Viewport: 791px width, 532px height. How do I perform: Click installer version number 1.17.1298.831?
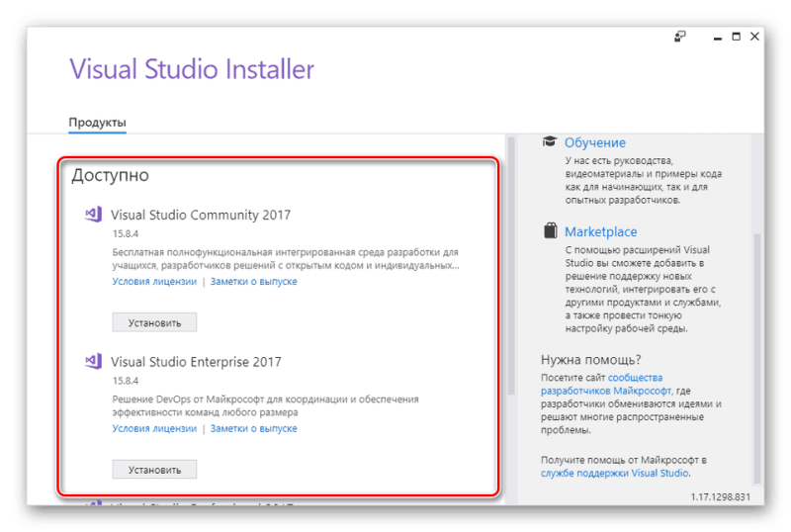point(721,497)
